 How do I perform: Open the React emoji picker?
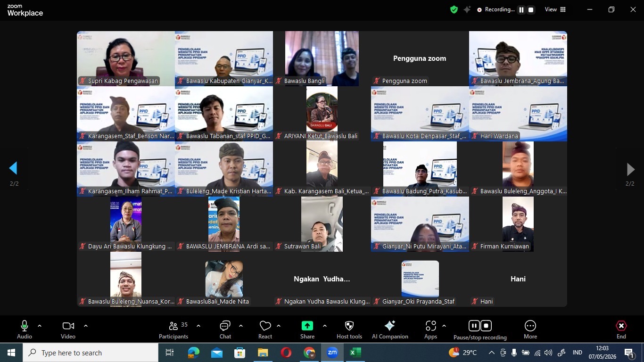pos(265,329)
